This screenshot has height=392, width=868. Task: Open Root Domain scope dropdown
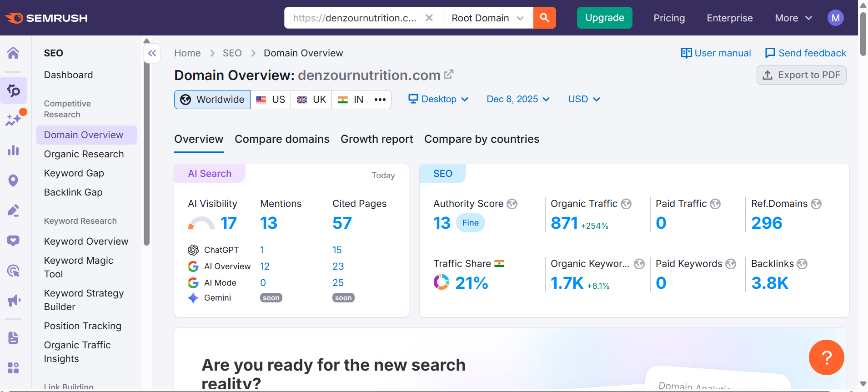tap(488, 18)
